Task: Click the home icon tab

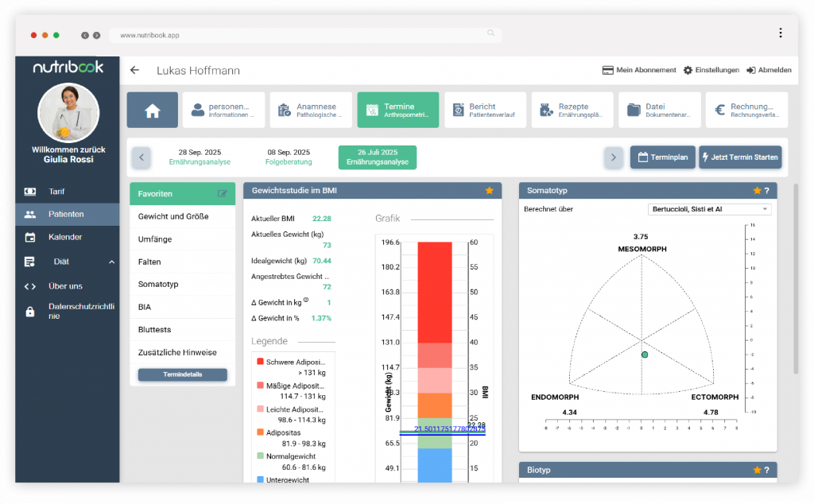Action: point(153,110)
